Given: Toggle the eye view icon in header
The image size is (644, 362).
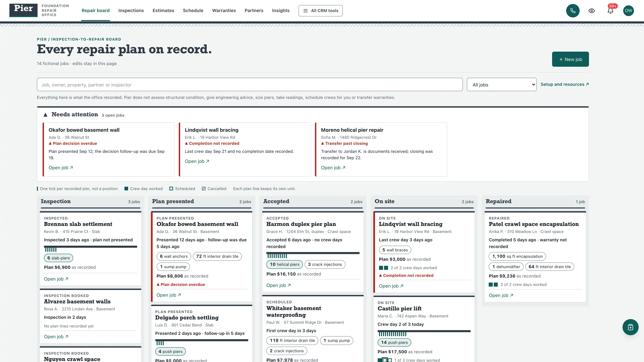Looking at the screenshot, I should pyautogui.click(x=592, y=11).
